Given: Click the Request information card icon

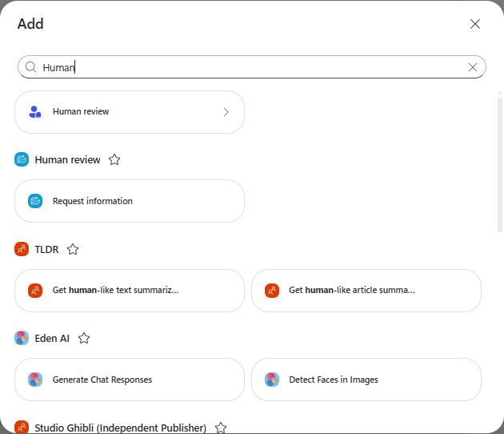Looking at the screenshot, I should point(35,201).
